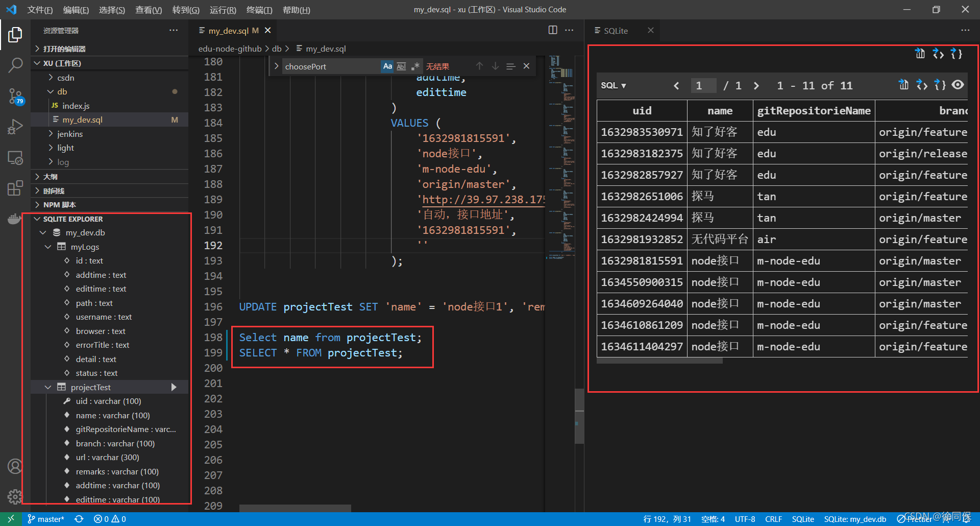Toggle find in selection
The width and height of the screenshot is (980, 526).
pos(510,66)
